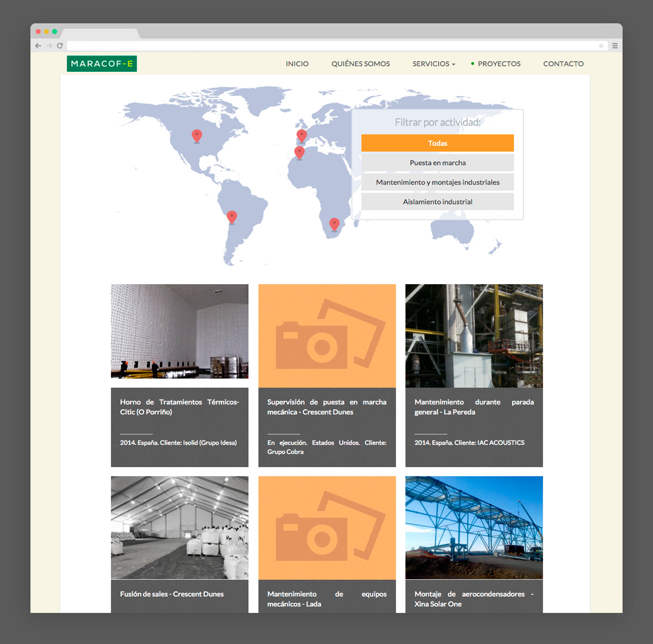Screen dimensions: 653x644
Task: Select Mantenimiento y montajes industriales filter
Action: [438, 182]
